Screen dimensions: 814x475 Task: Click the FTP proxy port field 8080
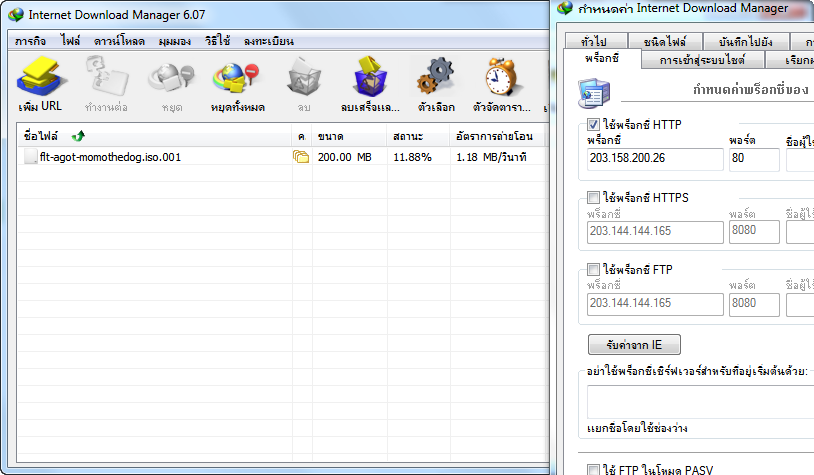pos(754,304)
